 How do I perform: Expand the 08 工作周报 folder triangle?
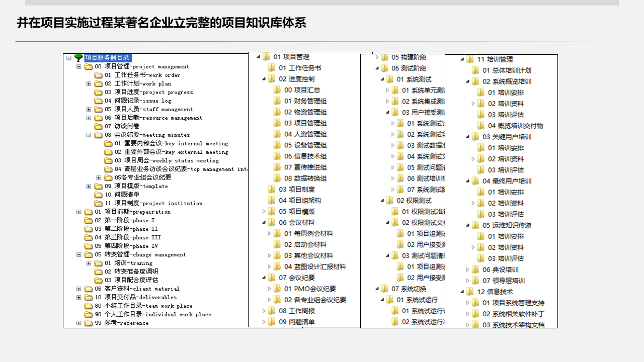[264, 311]
